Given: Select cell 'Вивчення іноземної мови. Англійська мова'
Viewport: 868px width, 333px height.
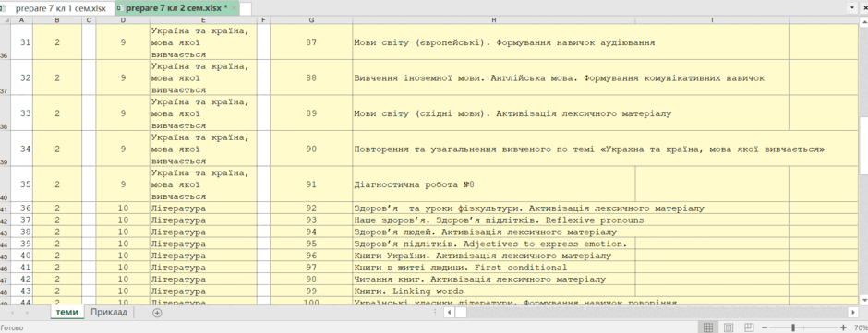Looking at the screenshot, I should pos(494,78).
